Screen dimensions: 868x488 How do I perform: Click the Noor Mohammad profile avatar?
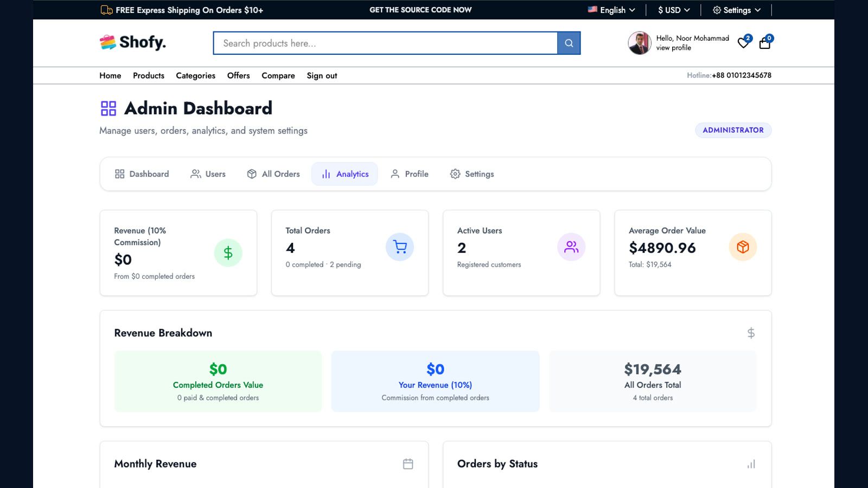[x=640, y=43]
